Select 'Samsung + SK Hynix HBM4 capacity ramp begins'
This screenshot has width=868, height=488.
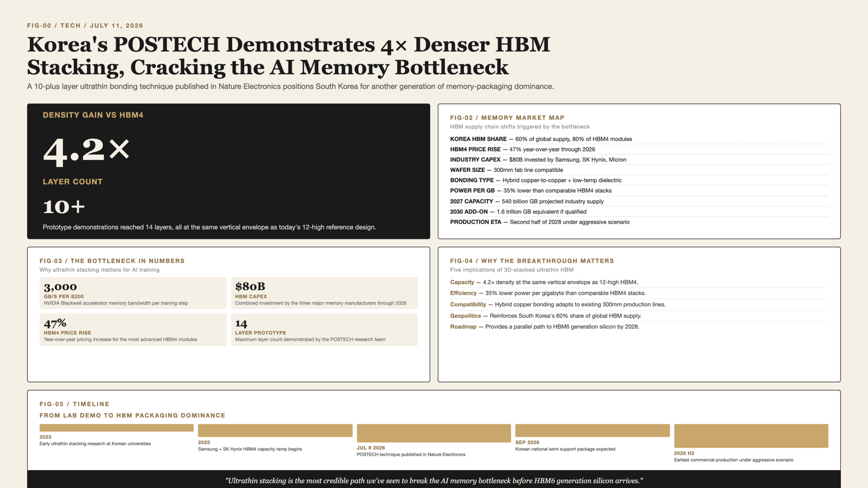coord(250,449)
